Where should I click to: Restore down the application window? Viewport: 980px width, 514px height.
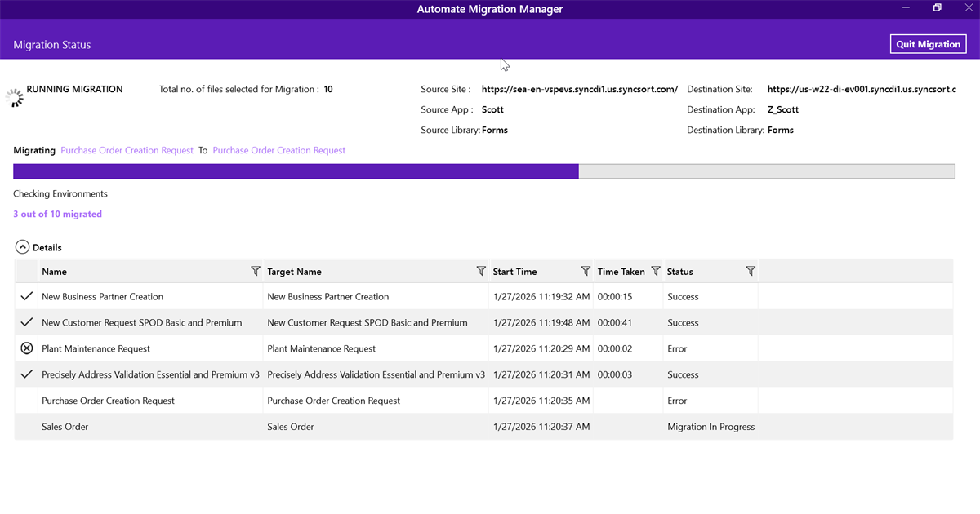[938, 8]
